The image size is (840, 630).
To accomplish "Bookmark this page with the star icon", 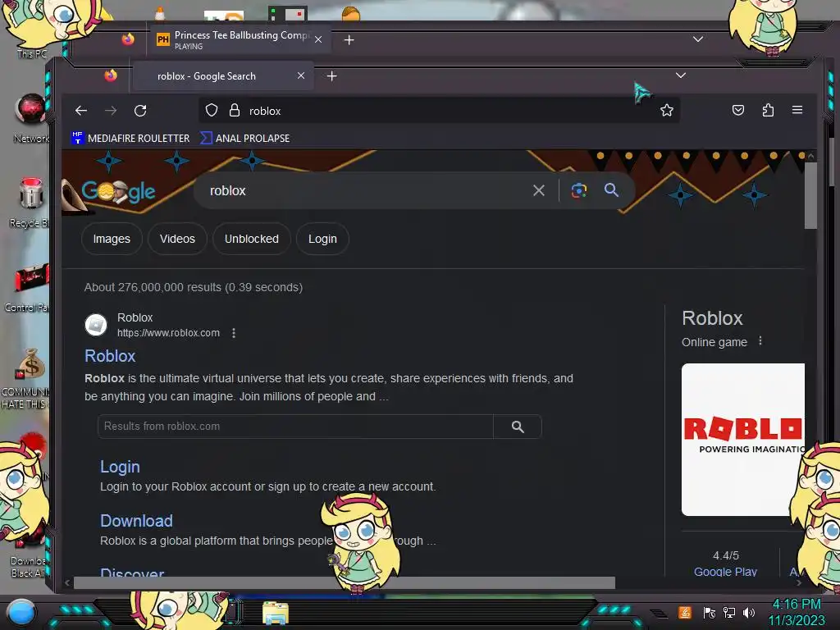I will pyautogui.click(x=666, y=111).
